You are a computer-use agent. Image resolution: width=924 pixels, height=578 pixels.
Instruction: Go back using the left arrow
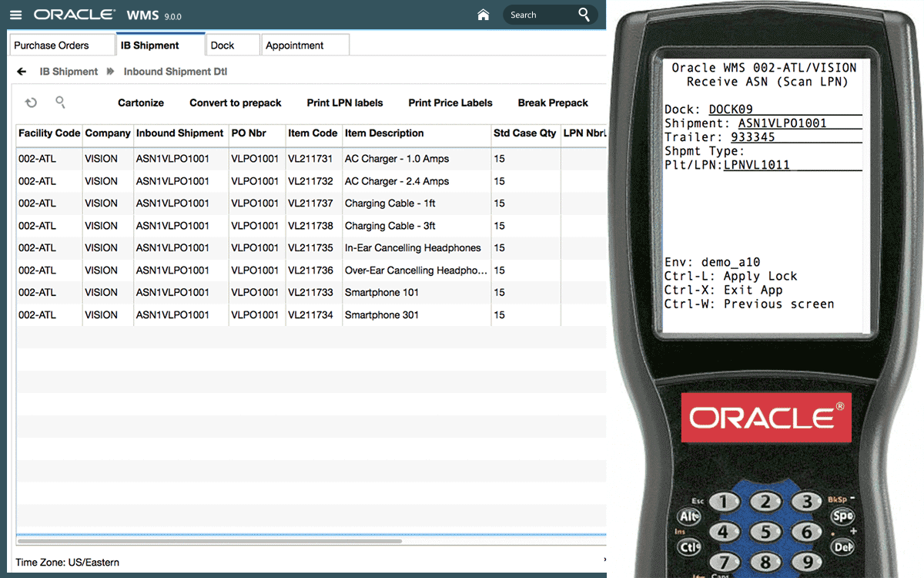pyautogui.click(x=22, y=72)
